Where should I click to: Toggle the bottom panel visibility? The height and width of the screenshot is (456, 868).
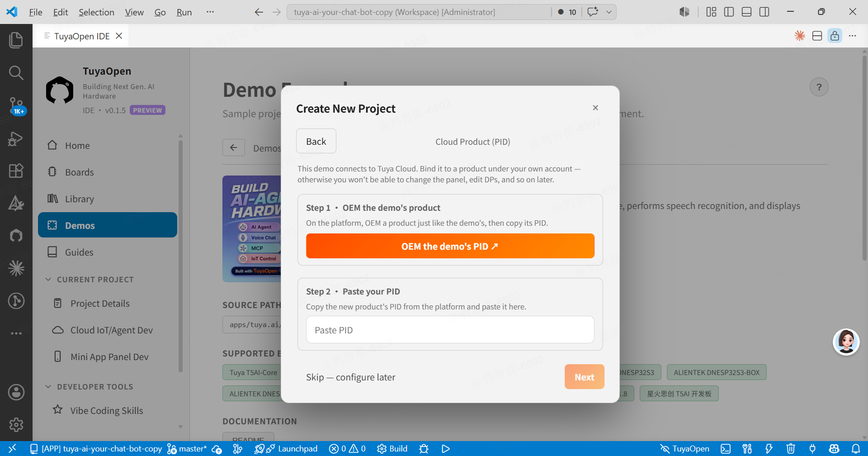(746, 12)
